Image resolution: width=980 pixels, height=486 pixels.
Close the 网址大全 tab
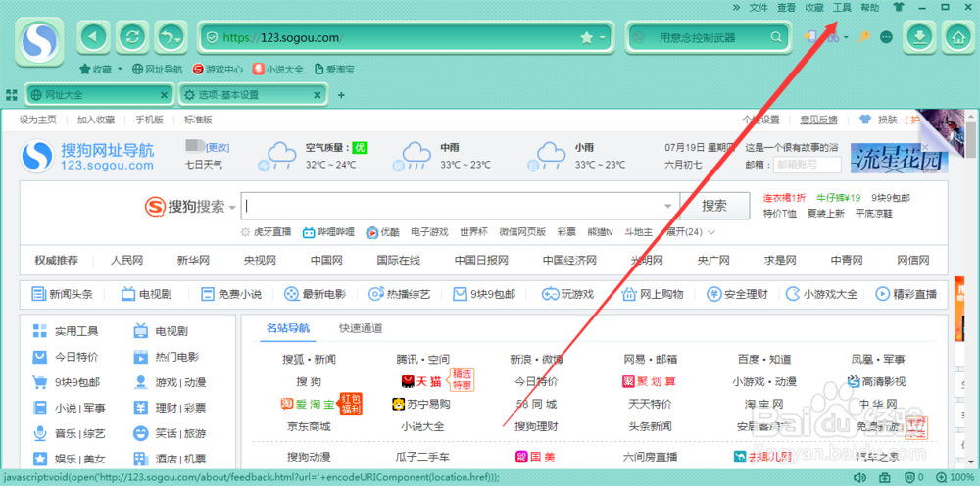tap(164, 95)
